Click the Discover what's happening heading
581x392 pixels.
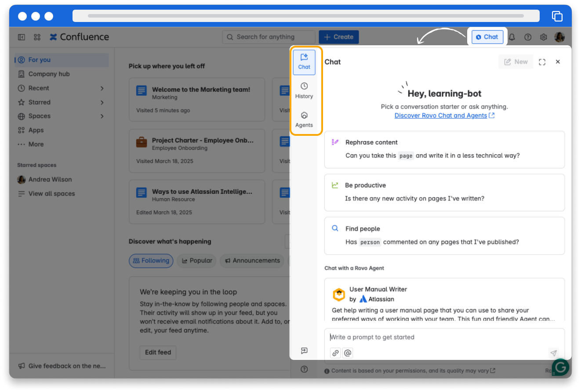(170, 242)
